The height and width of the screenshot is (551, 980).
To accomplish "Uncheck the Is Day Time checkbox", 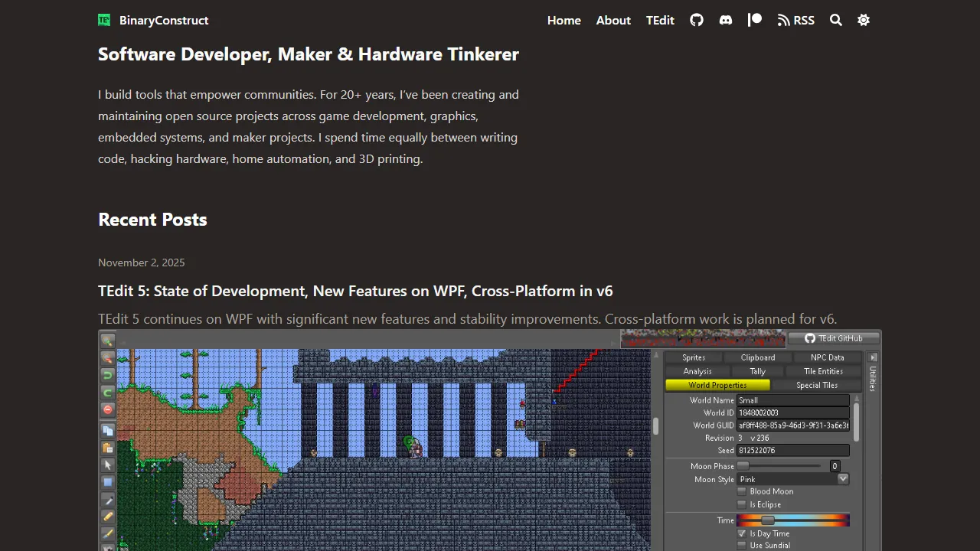I will click(x=741, y=533).
